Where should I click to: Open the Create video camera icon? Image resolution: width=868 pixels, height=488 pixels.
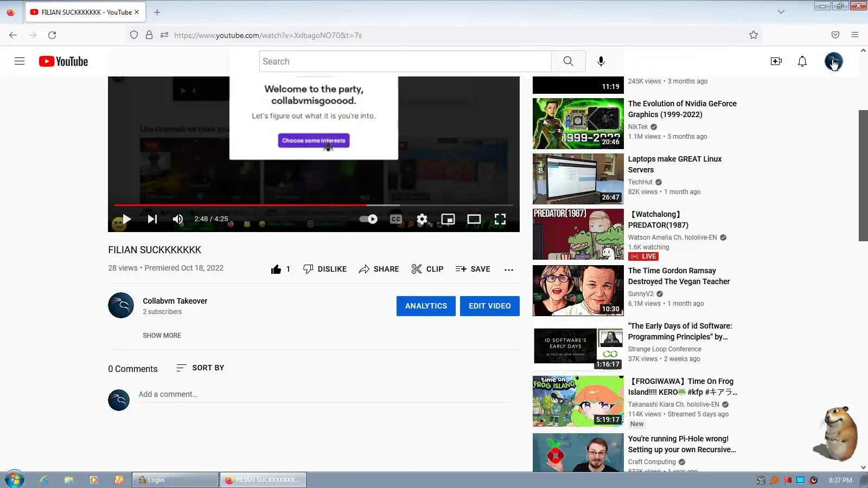tap(776, 61)
